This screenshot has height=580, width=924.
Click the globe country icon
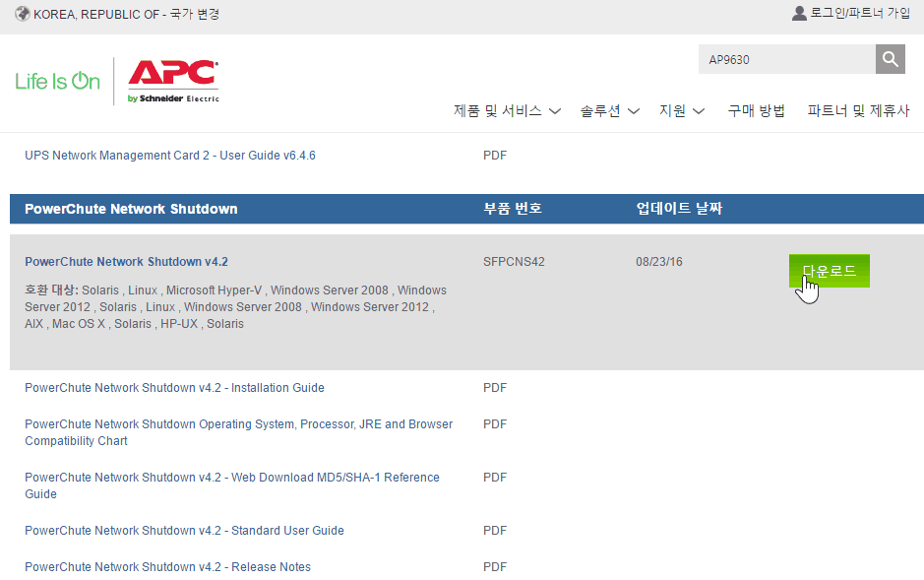click(x=23, y=14)
